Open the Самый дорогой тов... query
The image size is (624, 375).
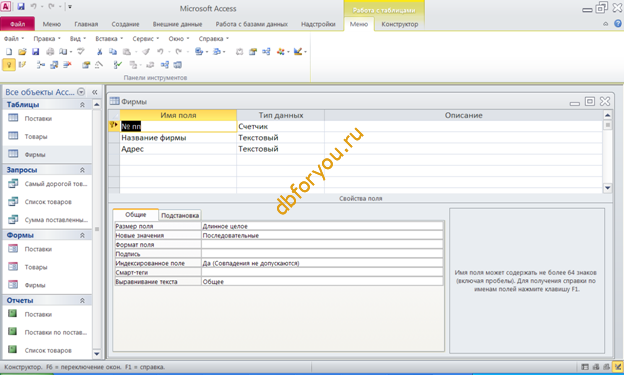tap(56, 184)
